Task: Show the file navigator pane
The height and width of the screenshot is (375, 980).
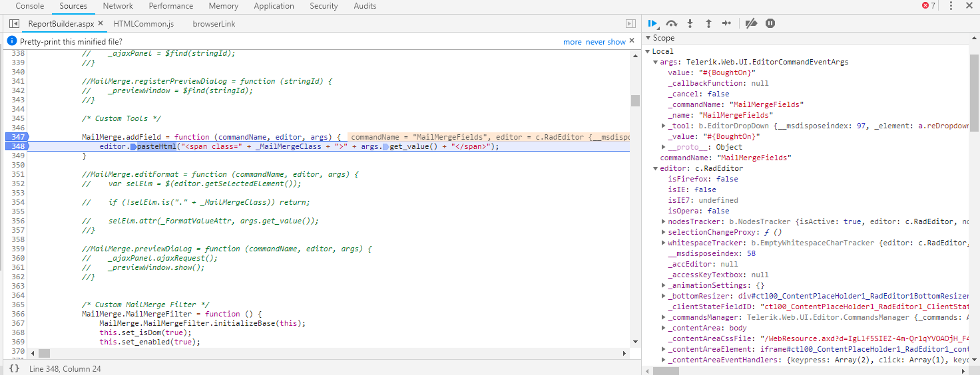Action: point(14,23)
